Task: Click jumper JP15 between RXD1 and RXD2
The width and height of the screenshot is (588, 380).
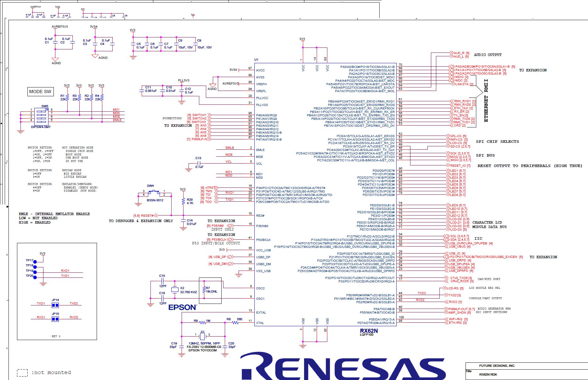Action: (55, 319)
